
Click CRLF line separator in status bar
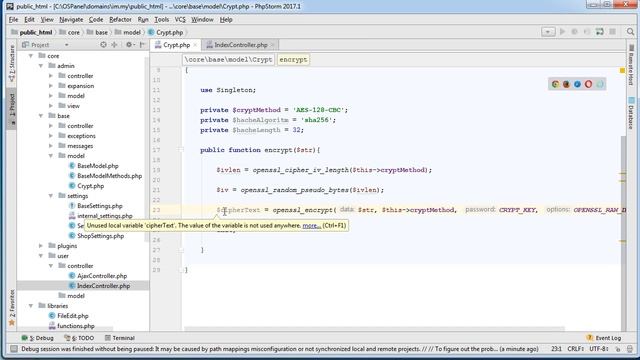[576, 349]
